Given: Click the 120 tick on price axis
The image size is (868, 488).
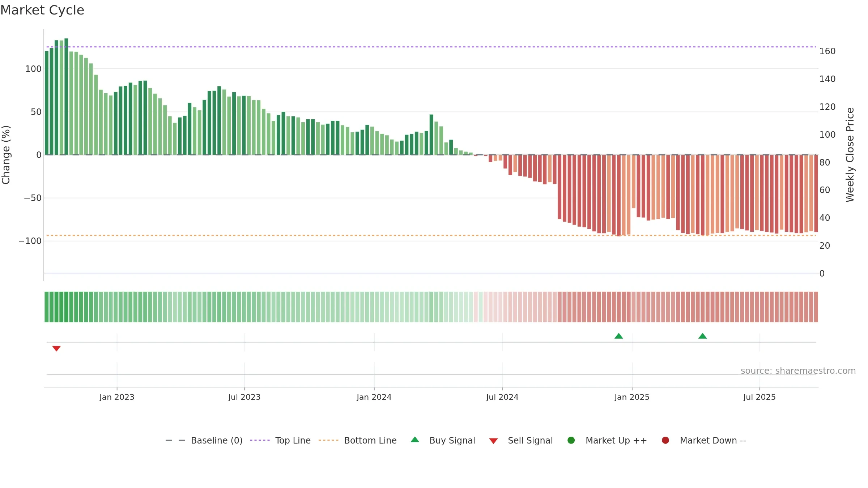Looking at the screenshot, I should coord(827,107).
